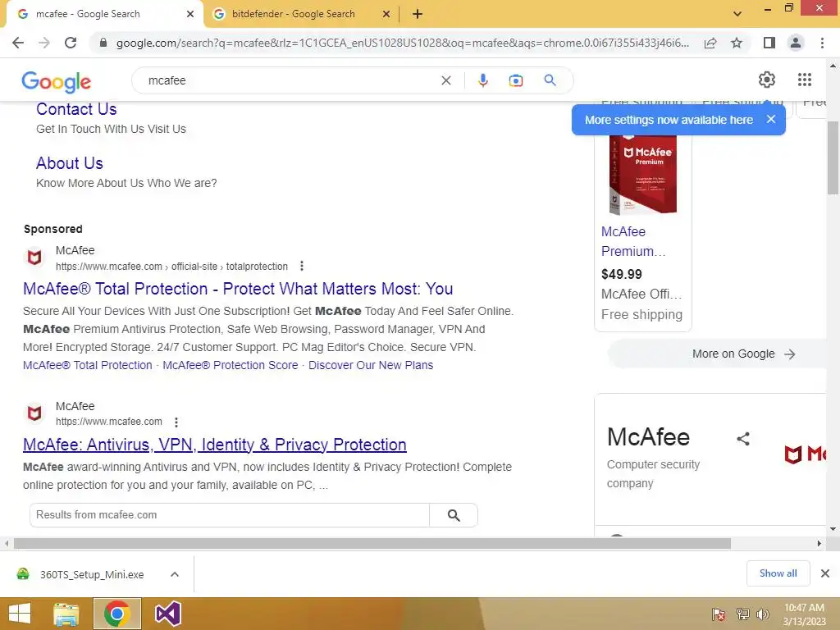Open McAfee Total Protection sponsored headline

[238, 289]
